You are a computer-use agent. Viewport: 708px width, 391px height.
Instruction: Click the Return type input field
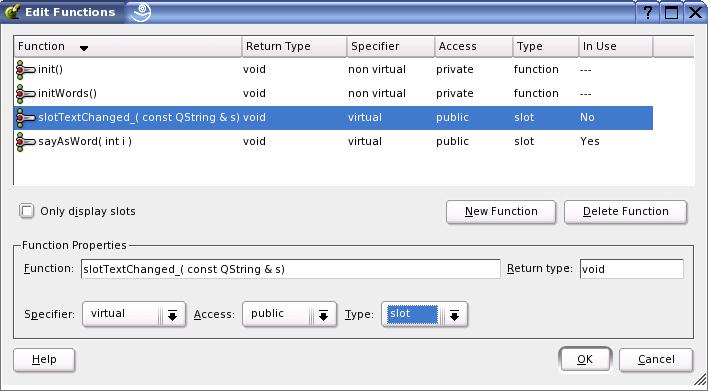[x=632, y=269]
